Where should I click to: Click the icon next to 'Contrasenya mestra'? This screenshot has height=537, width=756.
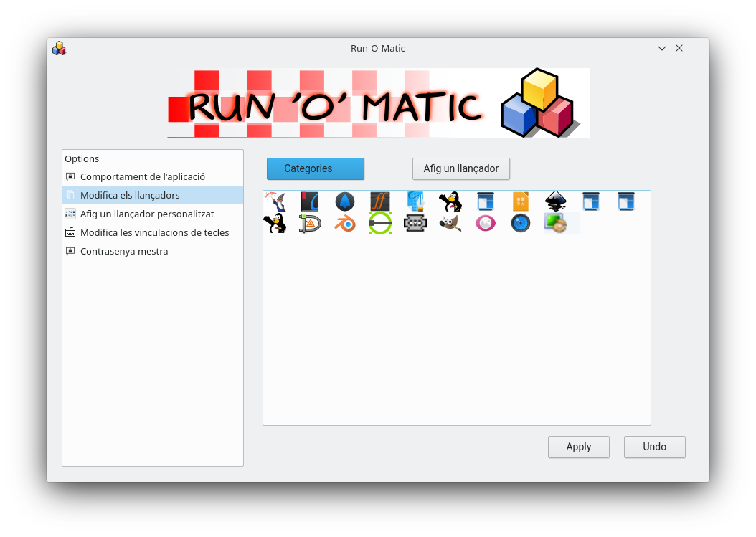tap(70, 251)
